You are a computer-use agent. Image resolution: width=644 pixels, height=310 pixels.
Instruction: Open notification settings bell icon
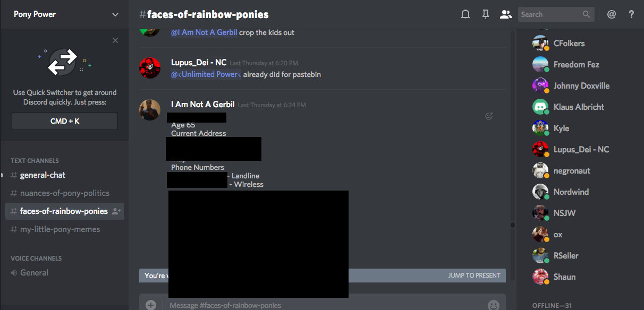[x=465, y=14]
